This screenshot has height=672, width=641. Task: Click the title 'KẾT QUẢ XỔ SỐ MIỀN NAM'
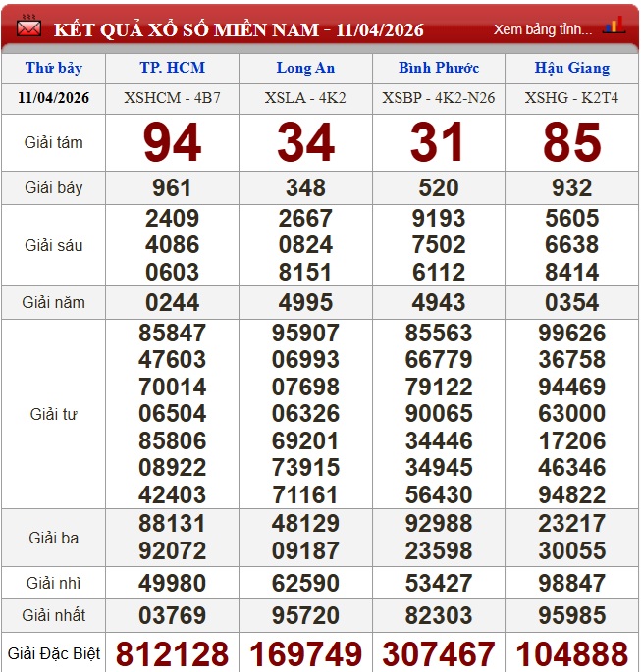click(187, 29)
